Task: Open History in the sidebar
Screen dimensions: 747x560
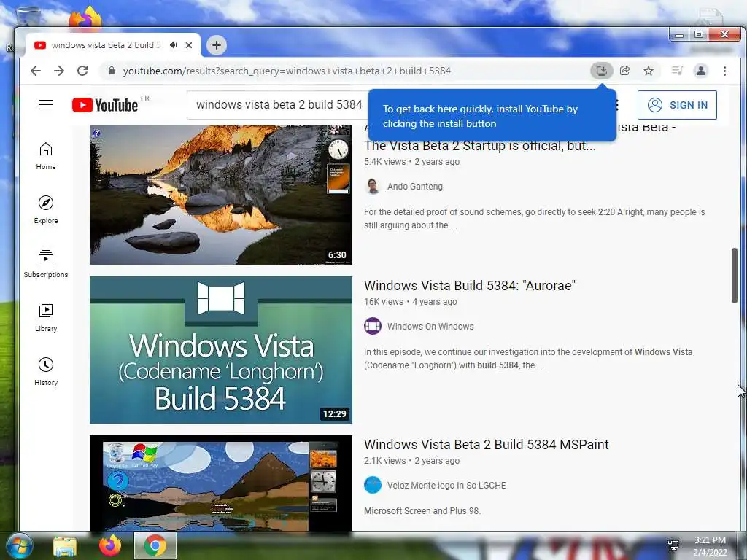Action: click(x=46, y=372)
